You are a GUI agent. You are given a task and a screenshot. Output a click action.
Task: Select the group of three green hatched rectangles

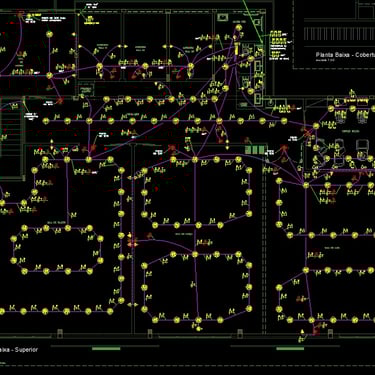coord(256,149)
